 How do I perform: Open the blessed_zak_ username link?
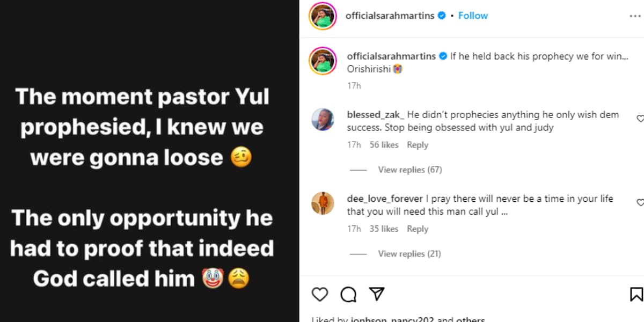click(376, 114)
